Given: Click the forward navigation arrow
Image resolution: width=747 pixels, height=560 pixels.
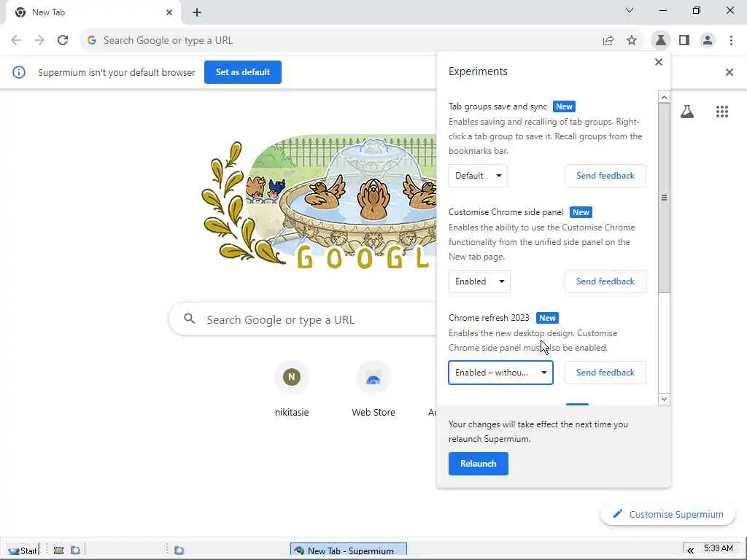Looking at the screenshot, I should click(x=39, y=41).
